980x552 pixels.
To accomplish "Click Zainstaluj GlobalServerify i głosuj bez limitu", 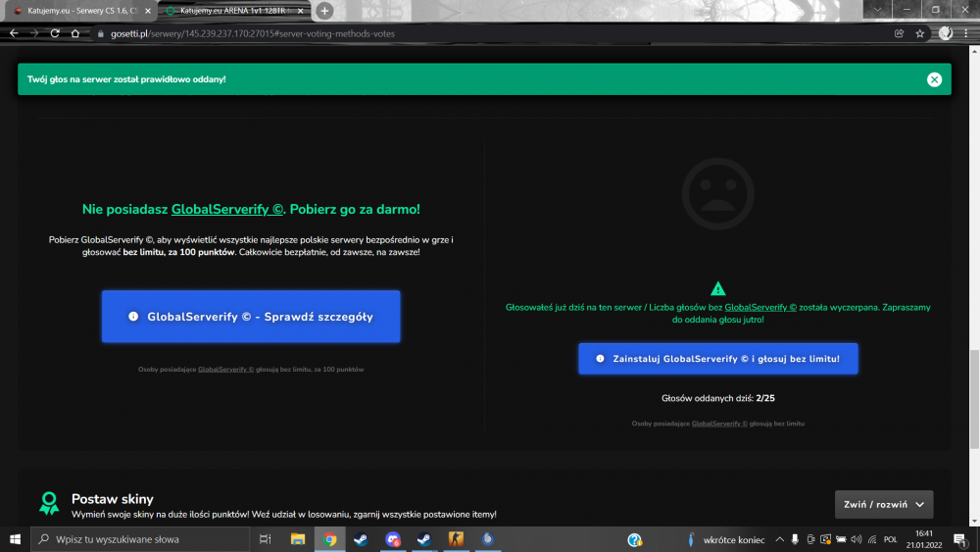I will tap(718, 359).
